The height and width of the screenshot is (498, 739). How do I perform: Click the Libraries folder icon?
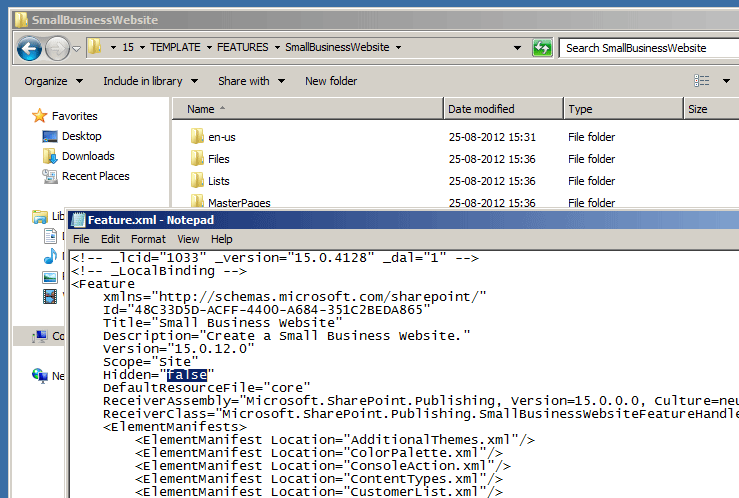click(x=40, y=217)
